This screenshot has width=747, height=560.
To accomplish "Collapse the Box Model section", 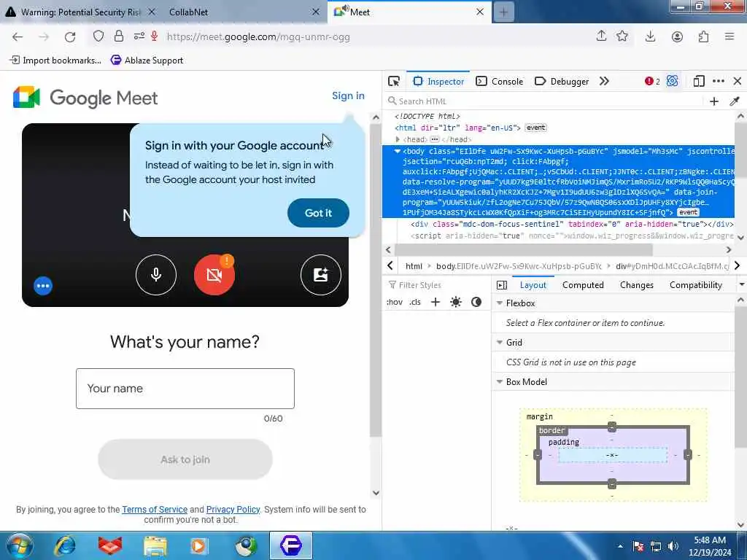I will click(499, 382).
